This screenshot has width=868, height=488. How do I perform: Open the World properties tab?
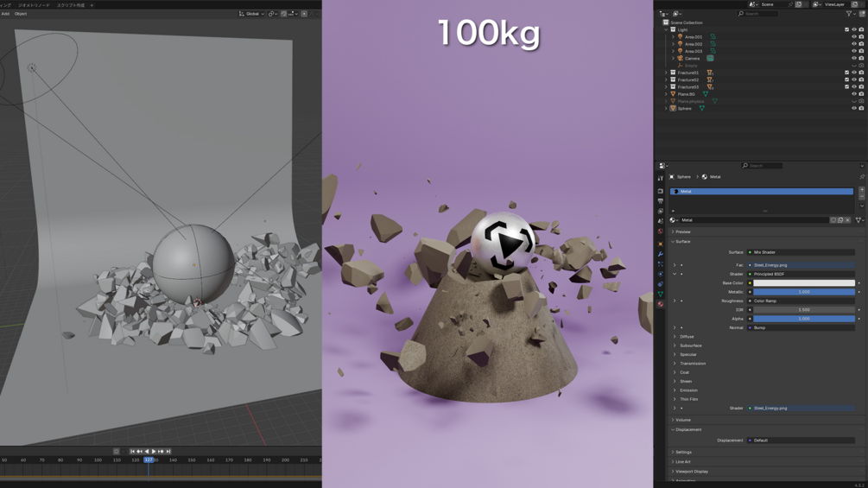(661, 231)
